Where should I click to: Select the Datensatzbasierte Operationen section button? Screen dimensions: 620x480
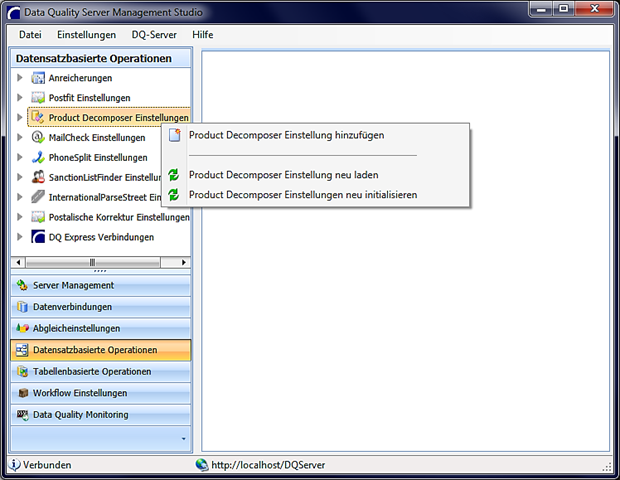click(x=100, y=350)
